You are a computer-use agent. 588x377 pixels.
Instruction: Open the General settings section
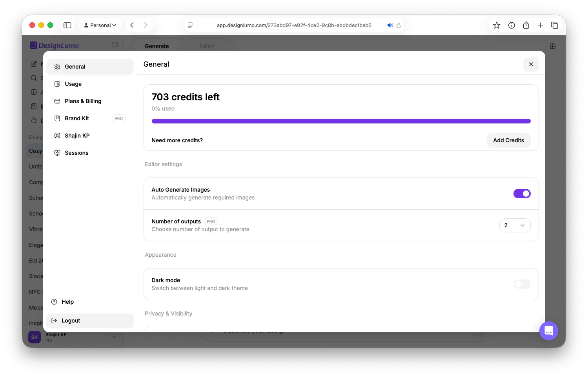[90, 67]
